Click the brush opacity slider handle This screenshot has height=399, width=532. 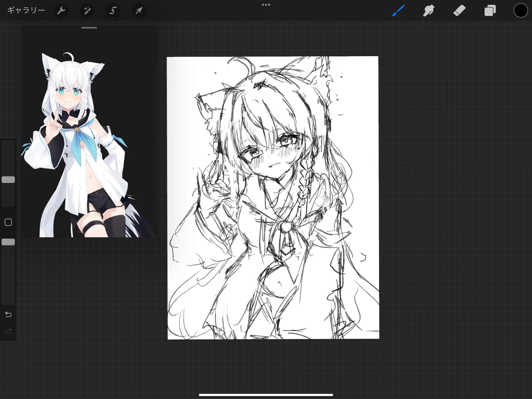(8, 242)
